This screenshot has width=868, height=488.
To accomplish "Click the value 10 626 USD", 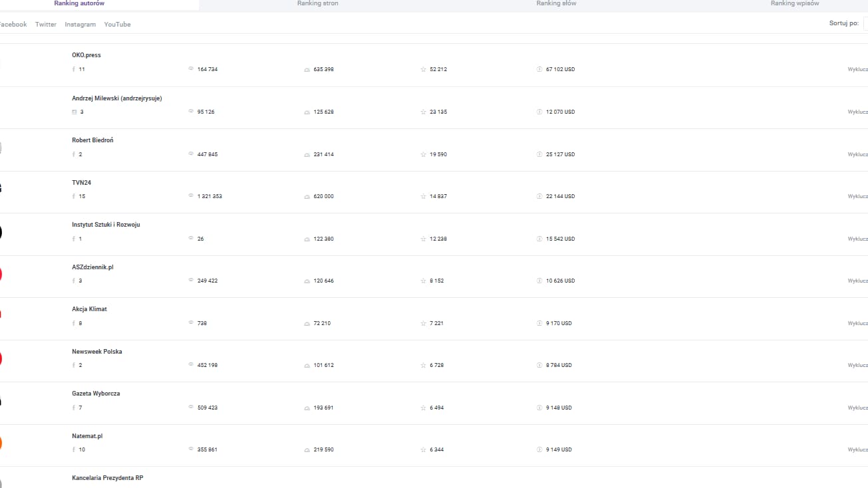I will tap(560, 281).
